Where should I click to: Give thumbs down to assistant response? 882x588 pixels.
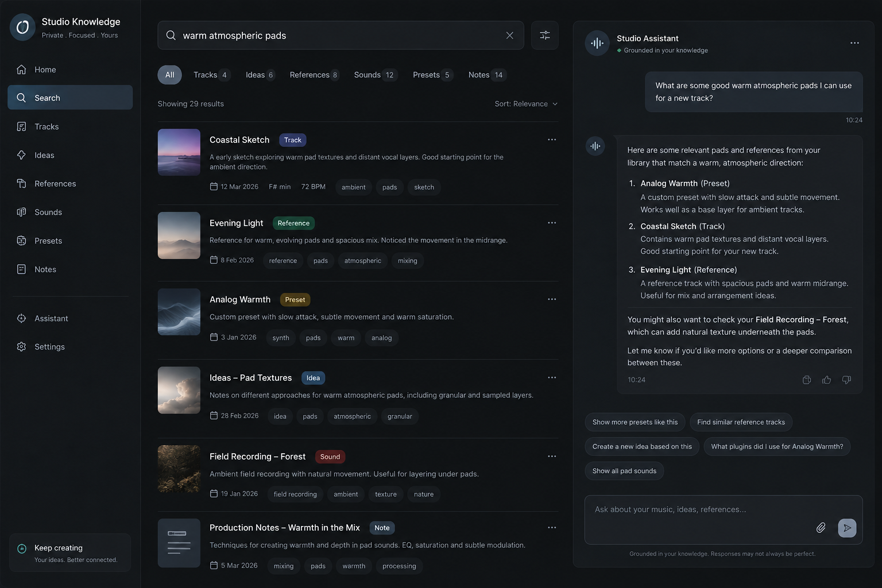846,380
